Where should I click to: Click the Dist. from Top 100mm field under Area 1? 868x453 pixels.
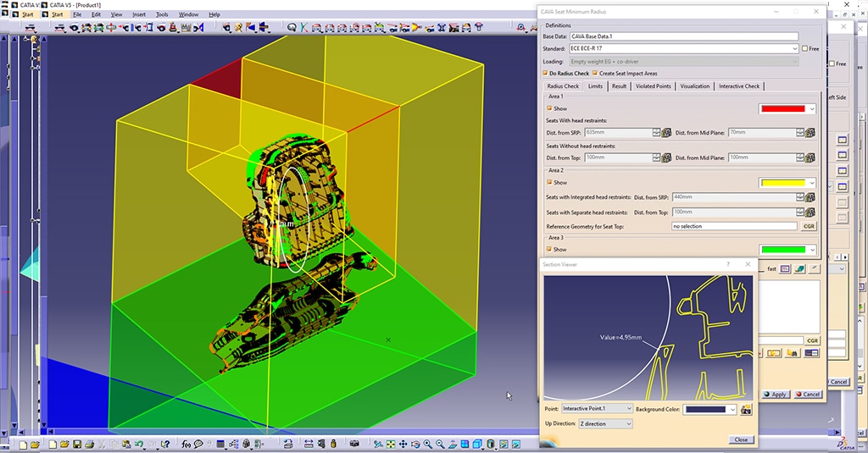618,157
